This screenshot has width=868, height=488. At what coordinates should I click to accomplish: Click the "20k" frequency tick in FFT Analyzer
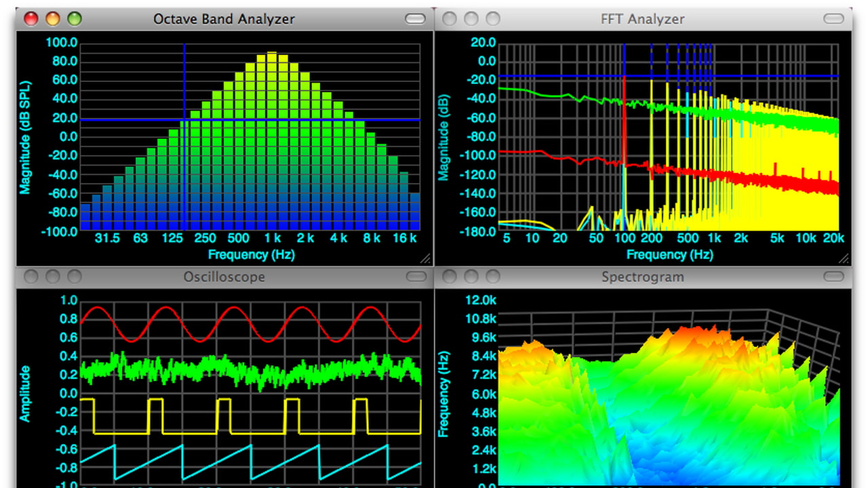[x=833, y=238]
